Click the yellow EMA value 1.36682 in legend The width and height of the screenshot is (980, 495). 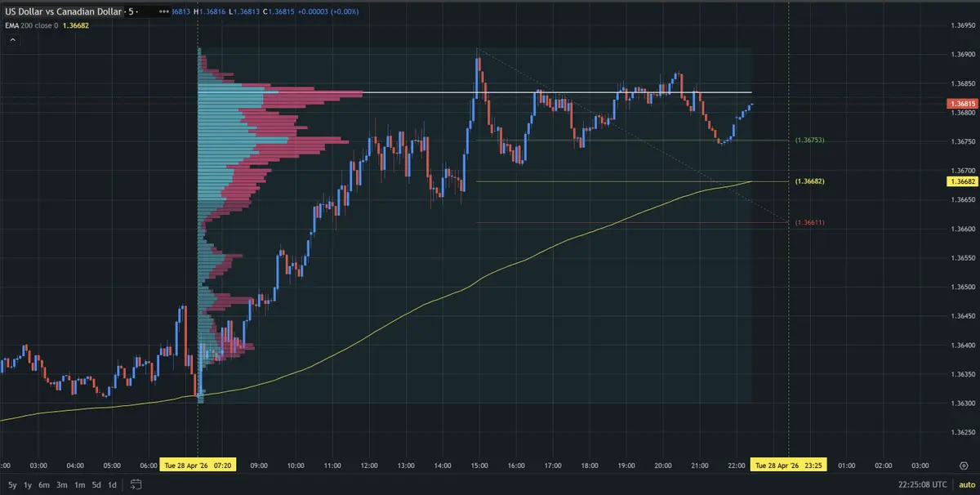78,26
